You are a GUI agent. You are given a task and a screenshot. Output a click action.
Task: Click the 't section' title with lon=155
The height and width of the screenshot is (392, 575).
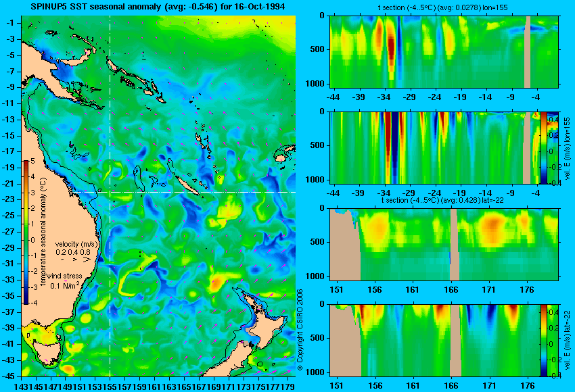443,7
